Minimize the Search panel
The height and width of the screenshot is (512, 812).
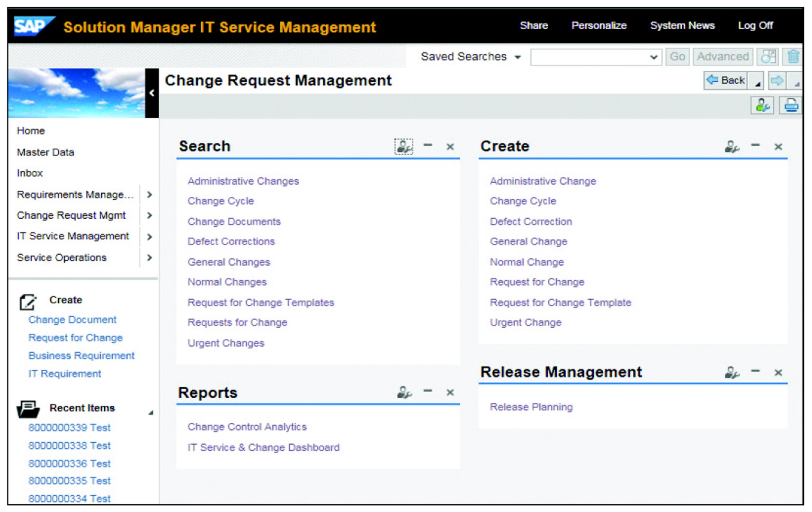pos(429,146)
